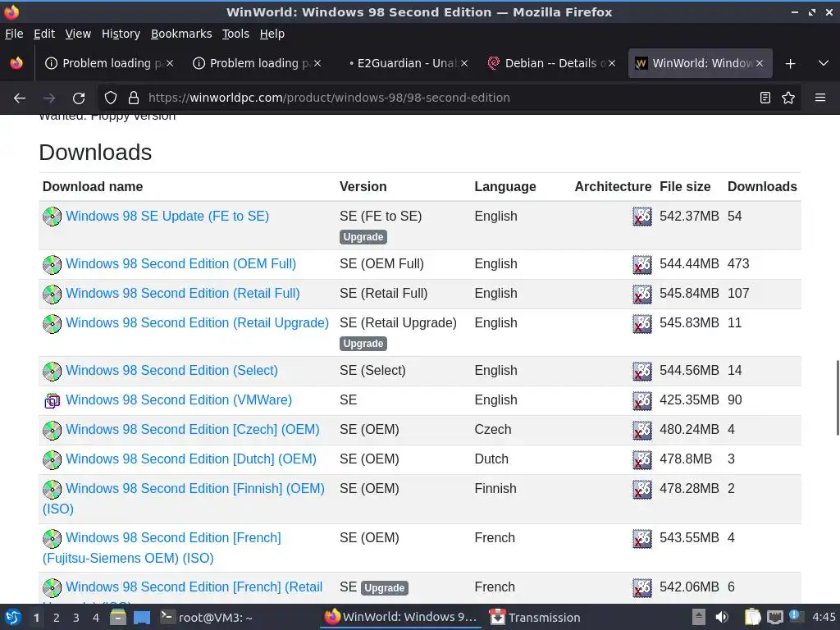Click architecture icon in OEM Full row
The image size is (840, 630).
coord(641,265)
